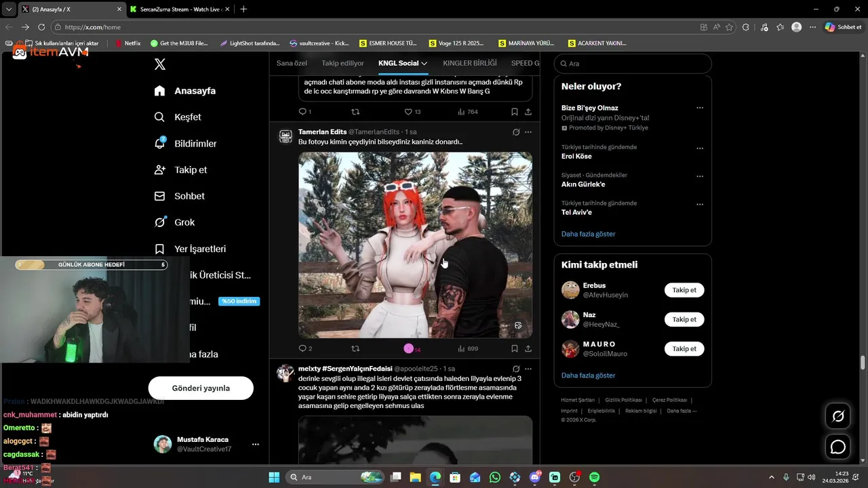Click Grok icon on Tamerlan Edits post

(x=516, y=132)
